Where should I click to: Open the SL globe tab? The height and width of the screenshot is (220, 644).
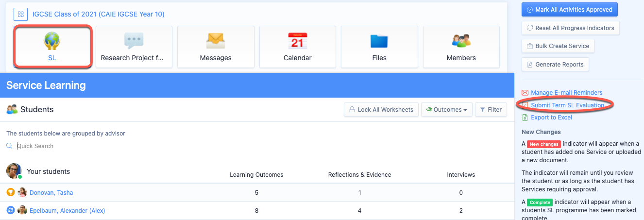[52, 47]
